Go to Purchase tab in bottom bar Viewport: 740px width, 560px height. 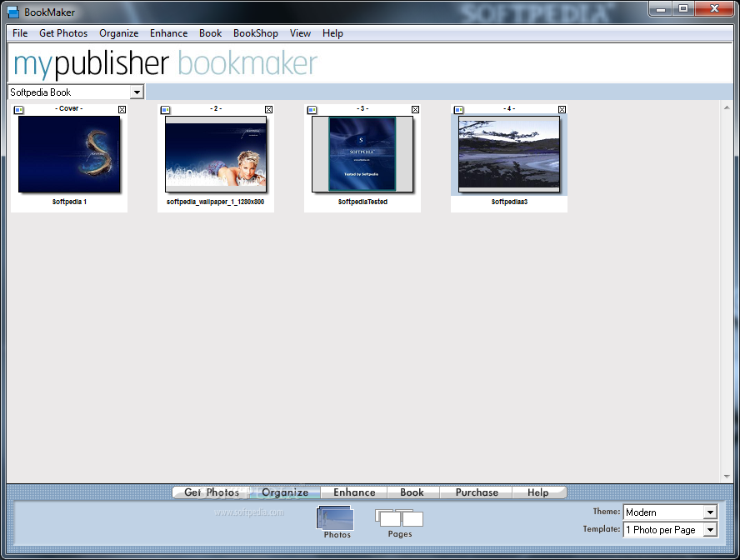click(x=477, y=492)
